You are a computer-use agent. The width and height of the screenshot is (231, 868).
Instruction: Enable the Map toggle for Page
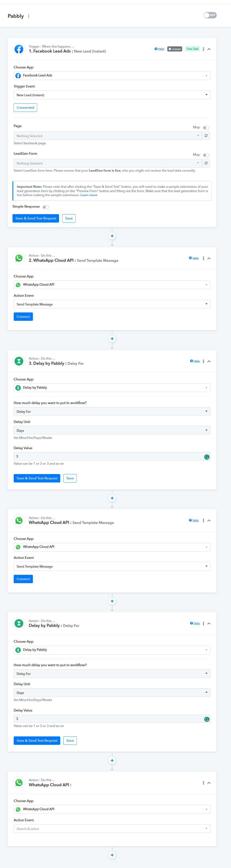(x=206, y=128)
